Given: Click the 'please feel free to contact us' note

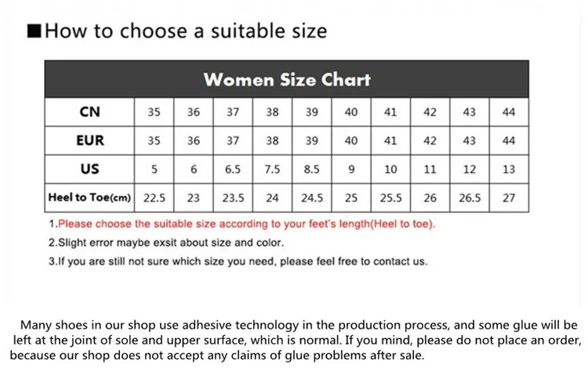Looking at the screenshot, I should click(238, 262).
